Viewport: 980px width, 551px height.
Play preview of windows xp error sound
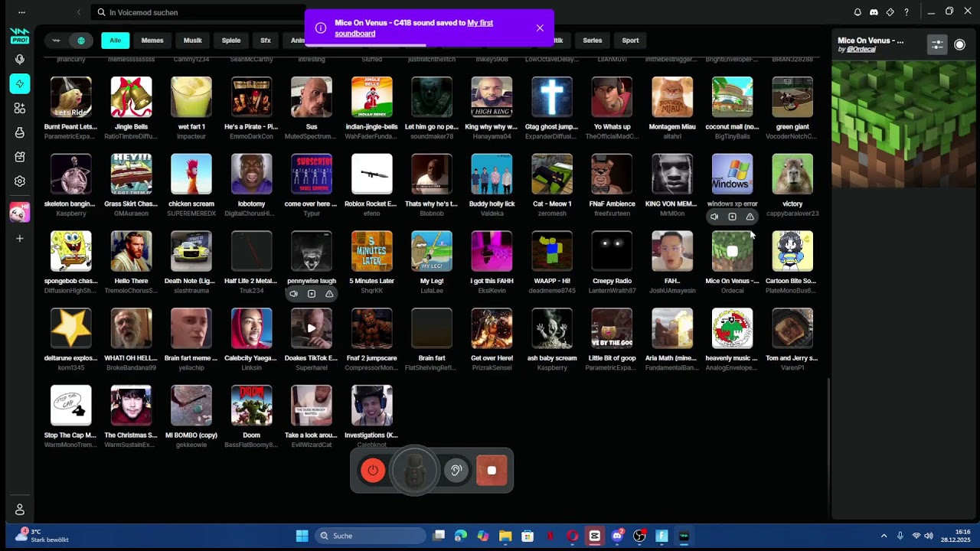[x=714, y=217]
